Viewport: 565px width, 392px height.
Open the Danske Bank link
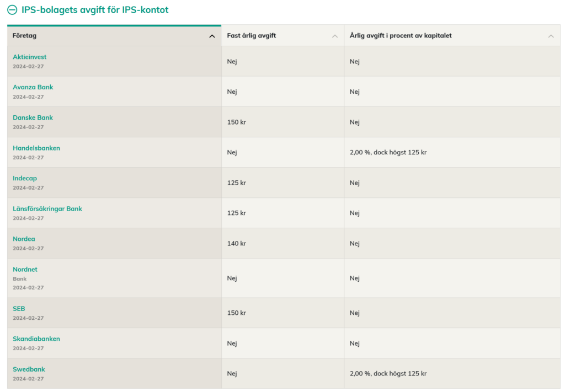click(33, 117)
